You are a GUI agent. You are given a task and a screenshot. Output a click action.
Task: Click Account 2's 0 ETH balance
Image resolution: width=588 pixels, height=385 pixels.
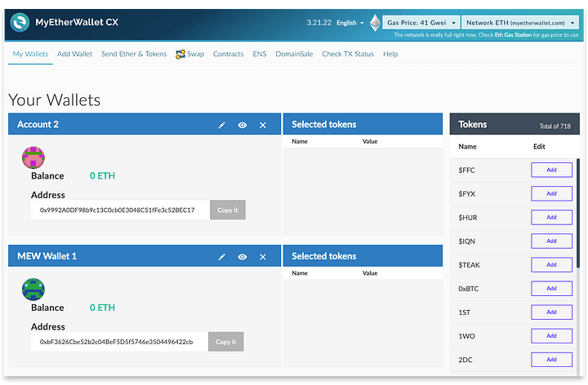(x=102, y=175)
